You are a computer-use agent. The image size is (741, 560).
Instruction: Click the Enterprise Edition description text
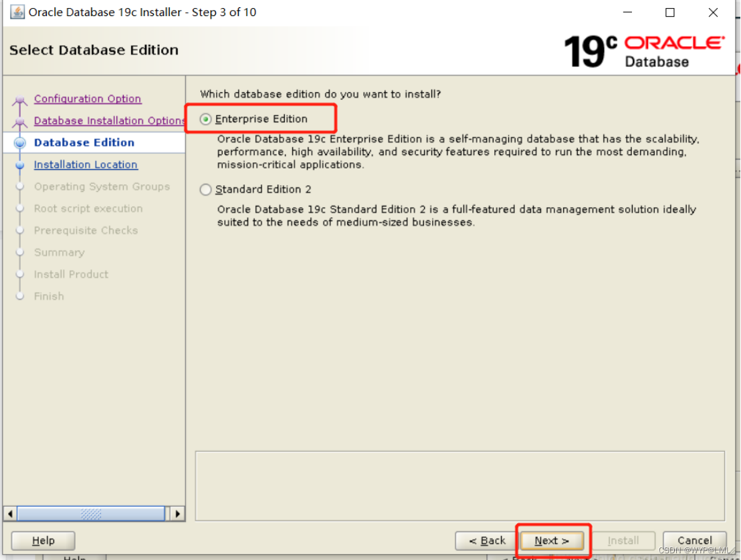[x=458, y=152]
